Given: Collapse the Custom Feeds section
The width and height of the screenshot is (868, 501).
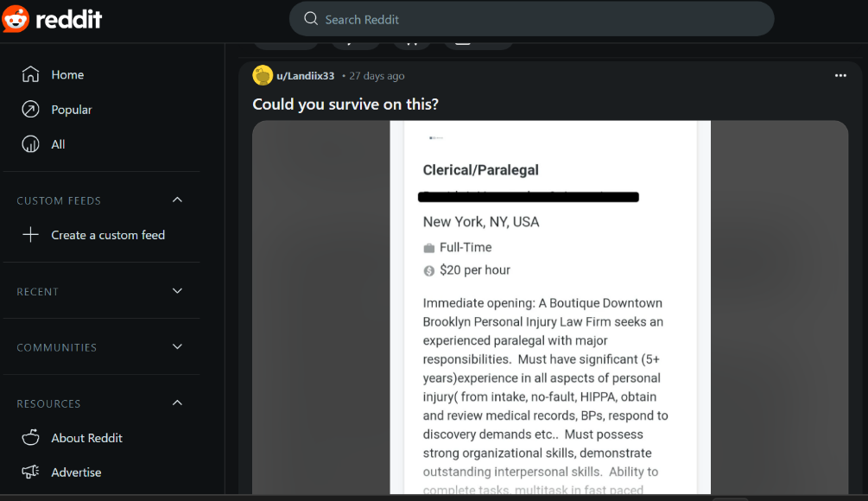Looking at the screenshot, I should [x=177, y=200].
